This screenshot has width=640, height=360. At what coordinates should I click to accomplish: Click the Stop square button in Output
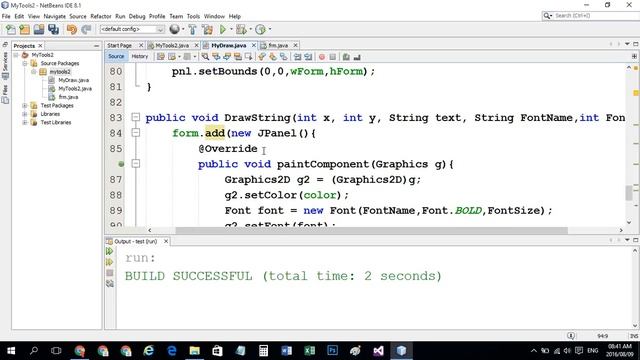coord(109,273)
